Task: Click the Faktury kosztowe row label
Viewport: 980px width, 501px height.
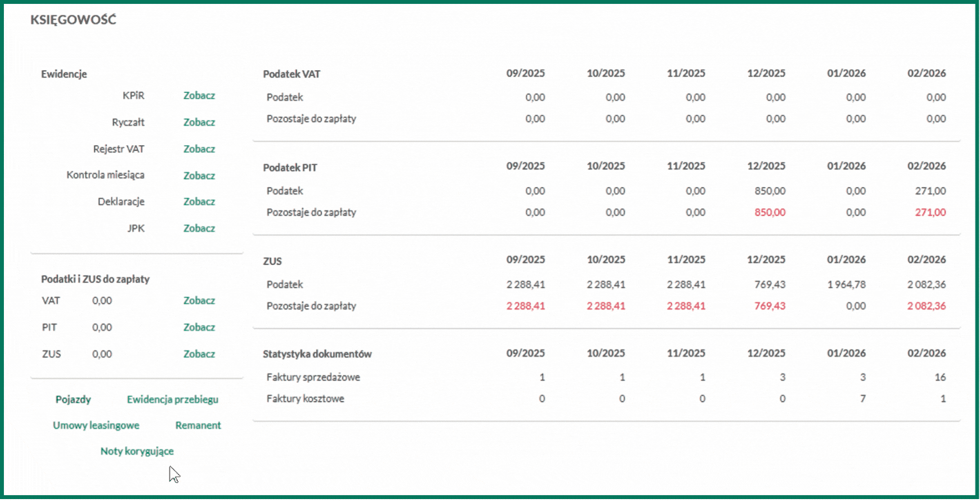Action: point(305,399)
